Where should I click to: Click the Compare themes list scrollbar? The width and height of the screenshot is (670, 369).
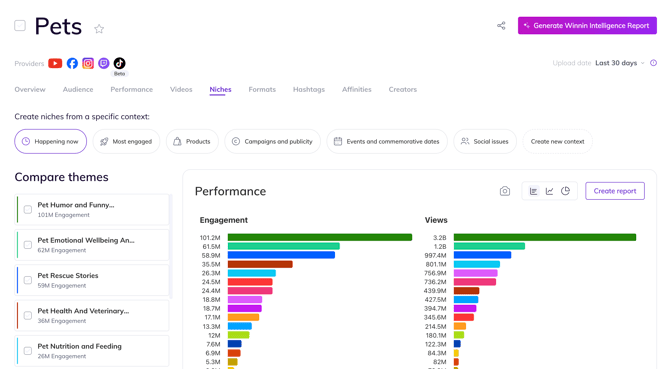click(171, 246)
